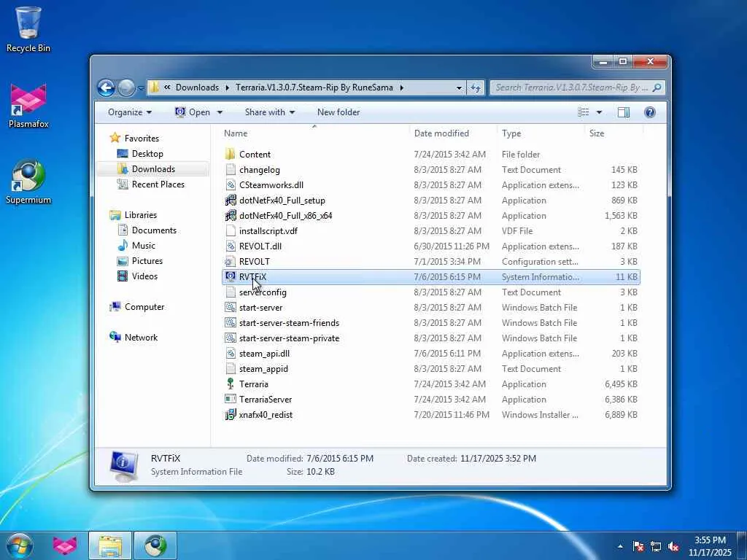Select the serverconfig text file

click(430, 292)
